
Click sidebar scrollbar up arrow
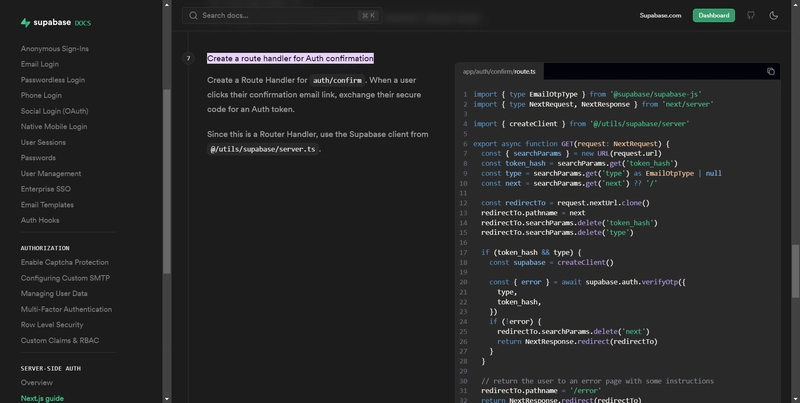click(x=167, y=5)
